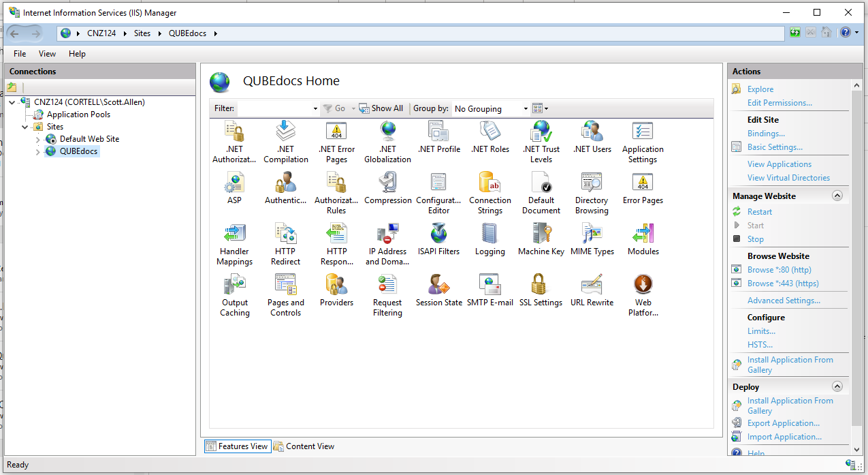Image resolution: width=868 pixels, height=475 pixels.
Task: Stop the website
Action: [756, 239]
